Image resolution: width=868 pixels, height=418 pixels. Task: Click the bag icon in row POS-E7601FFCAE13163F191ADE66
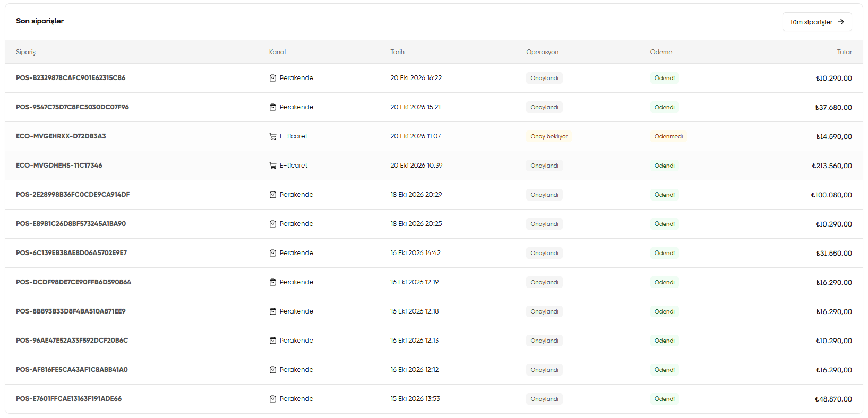click(x=273, y=399)
